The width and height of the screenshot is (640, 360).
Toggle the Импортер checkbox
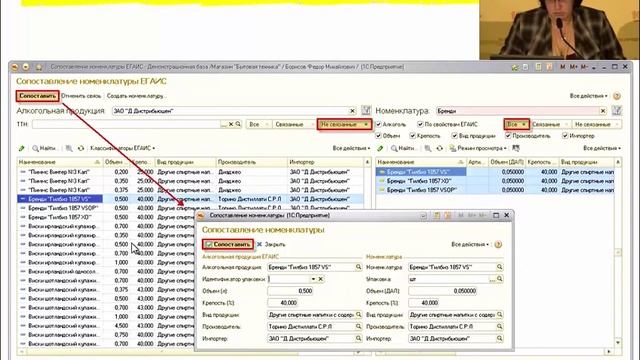565,136
